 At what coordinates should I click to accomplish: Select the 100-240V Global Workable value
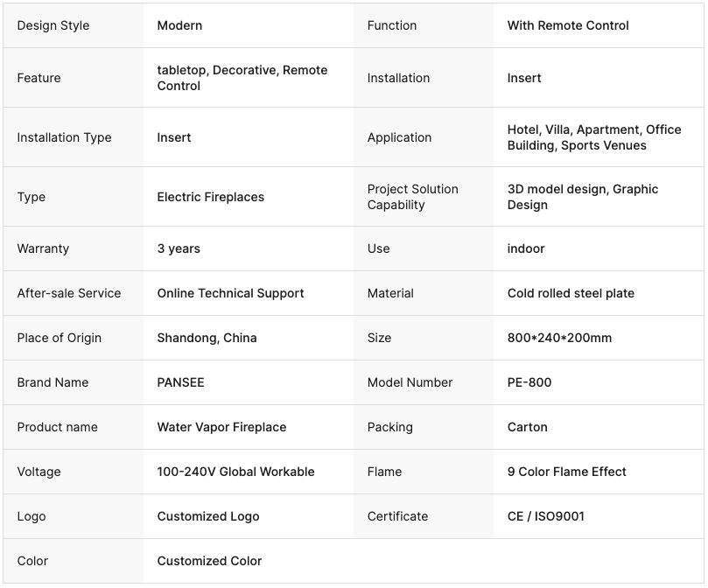235,472
